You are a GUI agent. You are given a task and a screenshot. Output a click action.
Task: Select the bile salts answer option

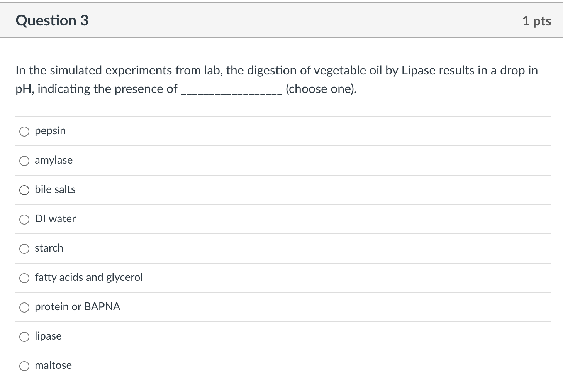click(24, 190)
